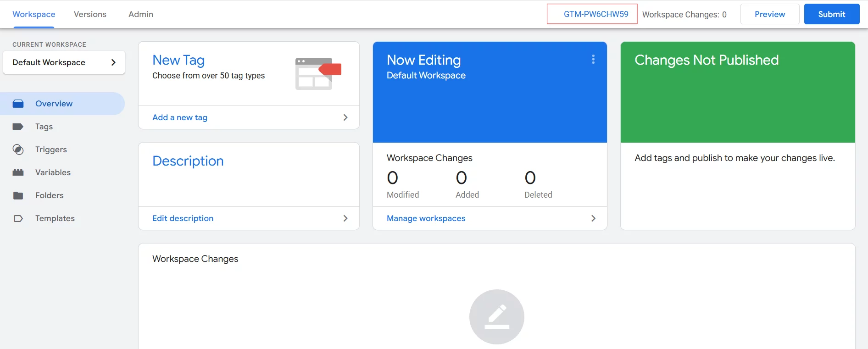Screen dimensions: 868x349
Task: Click 'Add tags and publish' message text
Action: (734, 158)
